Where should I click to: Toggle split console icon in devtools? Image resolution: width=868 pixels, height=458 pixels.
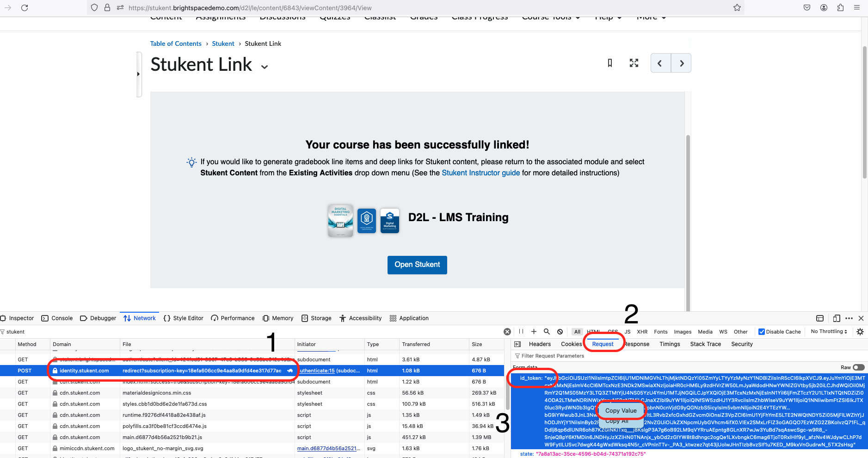[x=820, y=318]
